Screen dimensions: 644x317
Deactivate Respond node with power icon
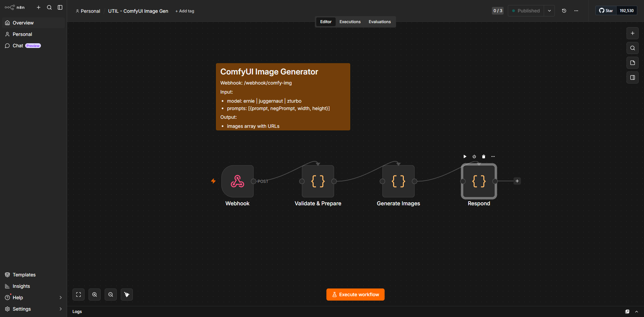(x=474, y=156)
